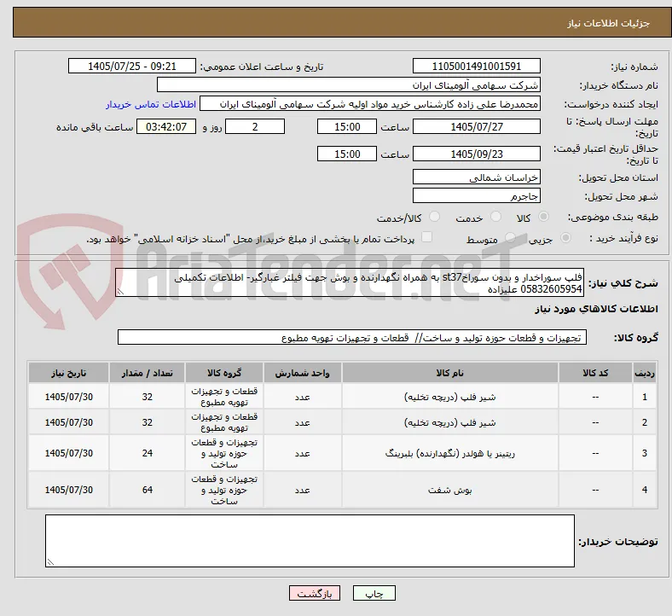Click the city field جاجرم
The image size is (672, 616).
[x=477, y=196]
